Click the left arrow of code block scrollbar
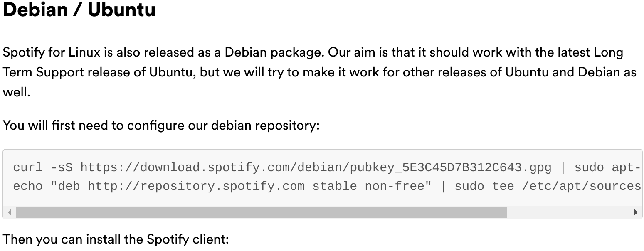Screen dimensions: 644x251 10,213
